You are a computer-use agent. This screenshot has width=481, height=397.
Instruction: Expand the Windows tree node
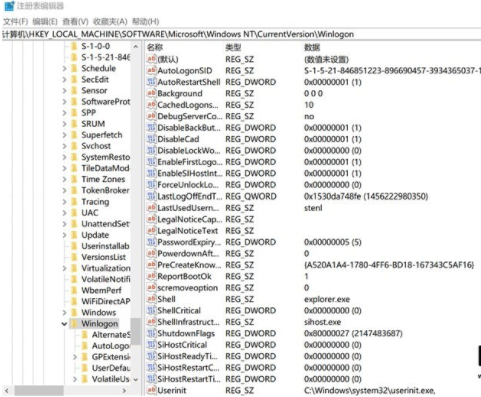click(64, 312)
